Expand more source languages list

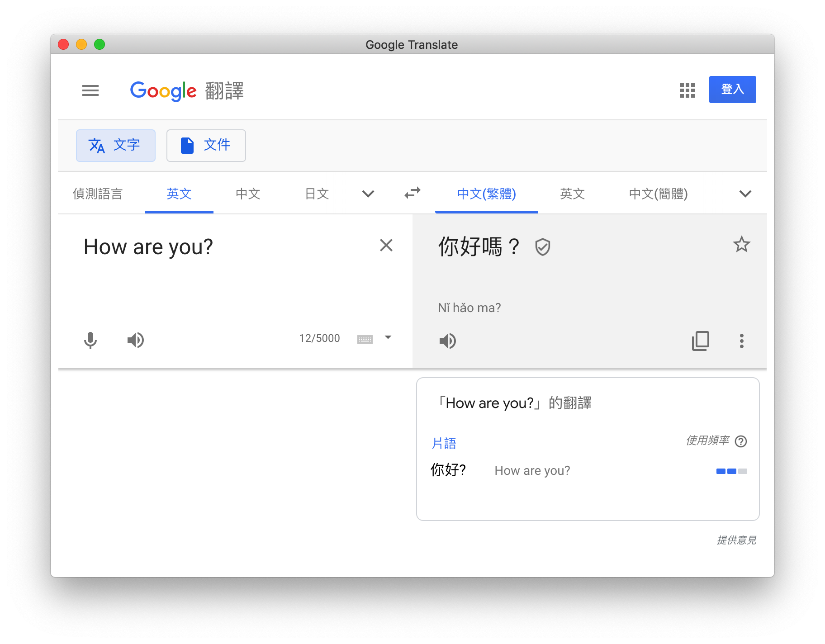[x=368, y=194]
